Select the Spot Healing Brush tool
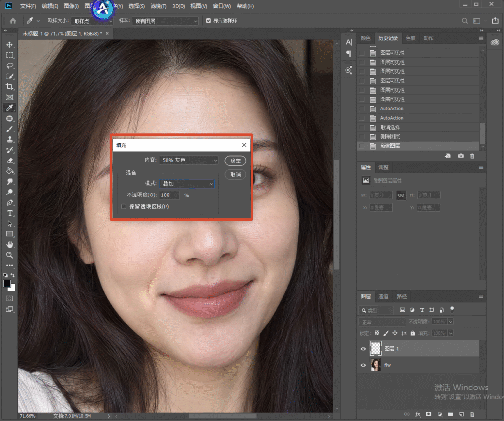504x421 pixels. point(10,118)
